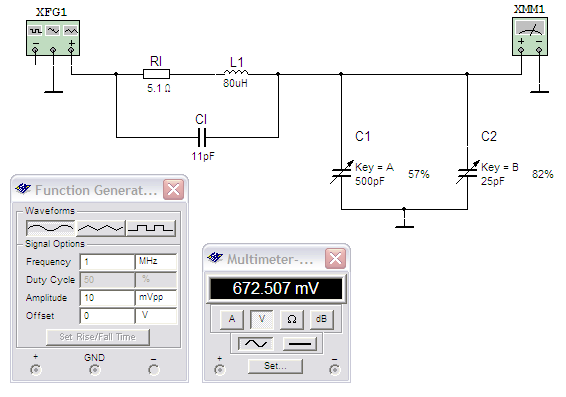The width and height of the screenshot is (566, 397).
Task: Click the XMM1 label
Action: tap(529, 9)
